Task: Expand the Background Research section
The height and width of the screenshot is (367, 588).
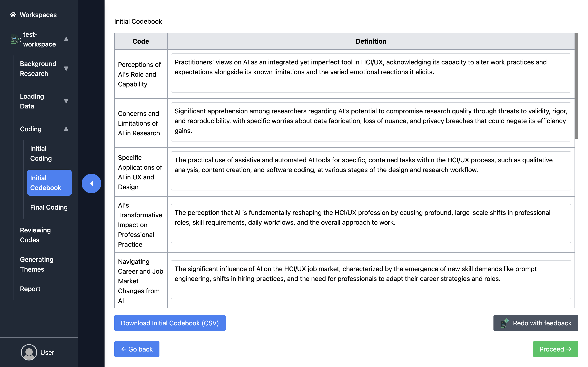Action: [x=66, y=69]
